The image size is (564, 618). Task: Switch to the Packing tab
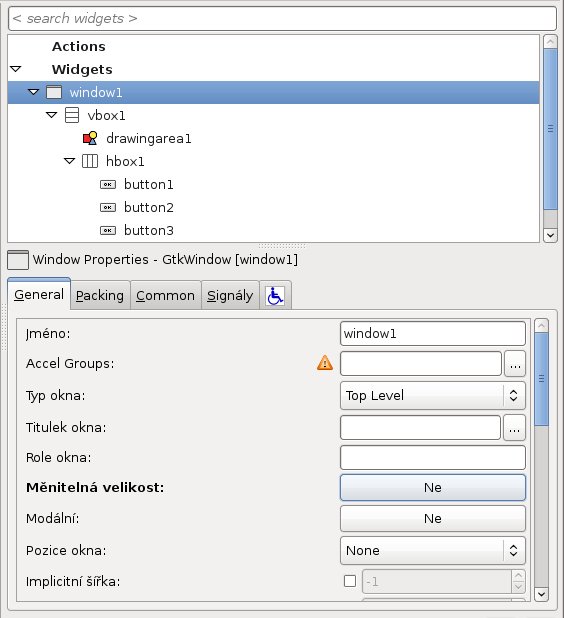tap(100, 296)
